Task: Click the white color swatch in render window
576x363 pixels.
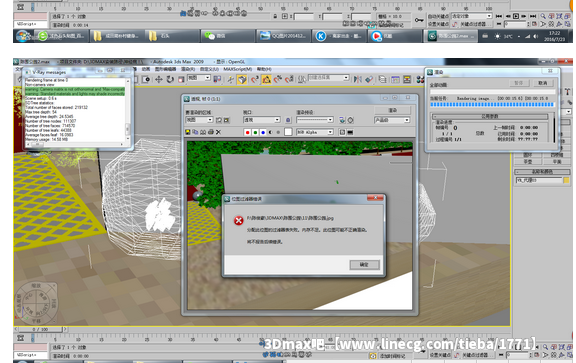Action: 288,132
